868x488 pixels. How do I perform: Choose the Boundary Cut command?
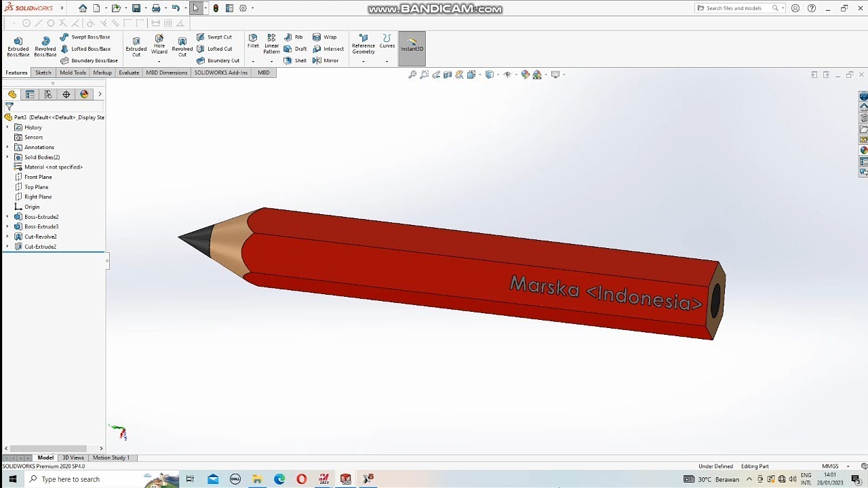coord(218,60)
